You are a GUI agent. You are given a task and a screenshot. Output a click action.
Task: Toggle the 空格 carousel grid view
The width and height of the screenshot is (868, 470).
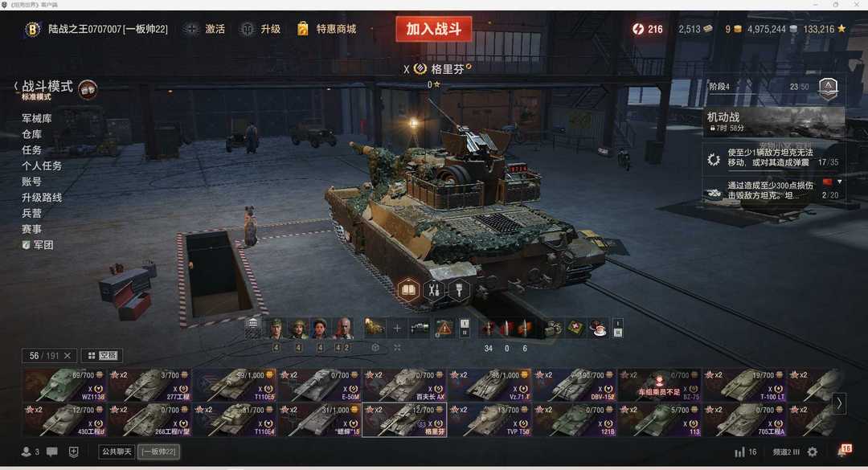point(102,355)
